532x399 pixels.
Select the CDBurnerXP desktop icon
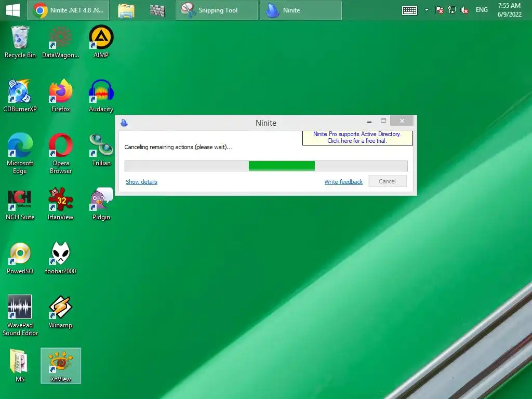tap(20, 96)
